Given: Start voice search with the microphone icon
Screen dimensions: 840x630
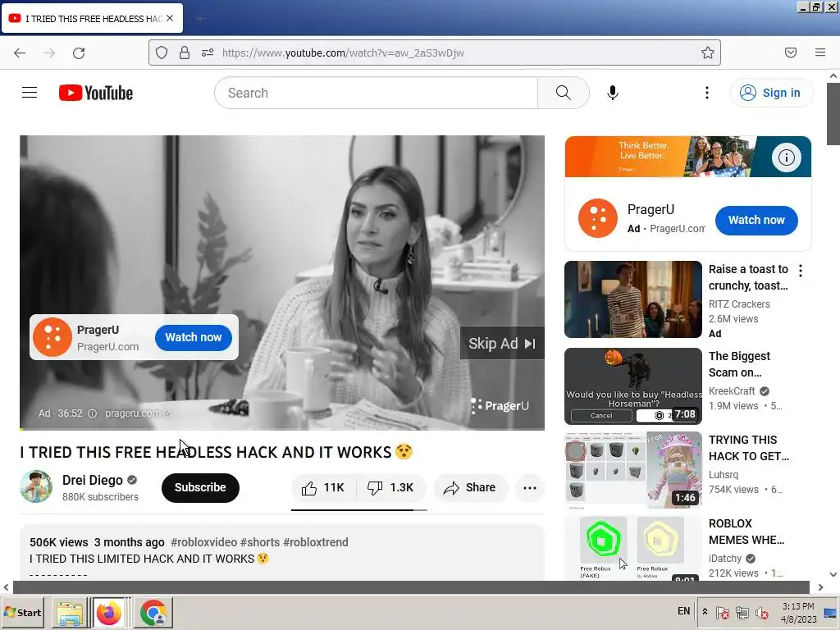Looking at the screenshot, I should pos(612,93).
